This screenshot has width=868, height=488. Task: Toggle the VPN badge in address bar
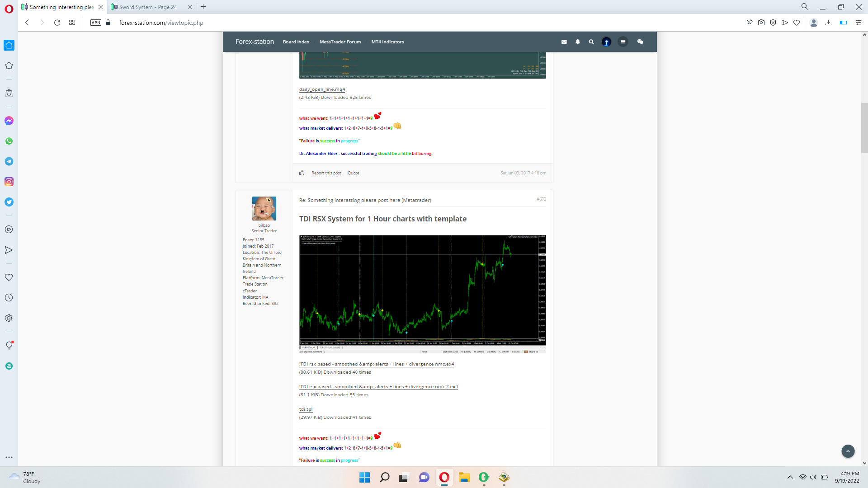point(95,23)
